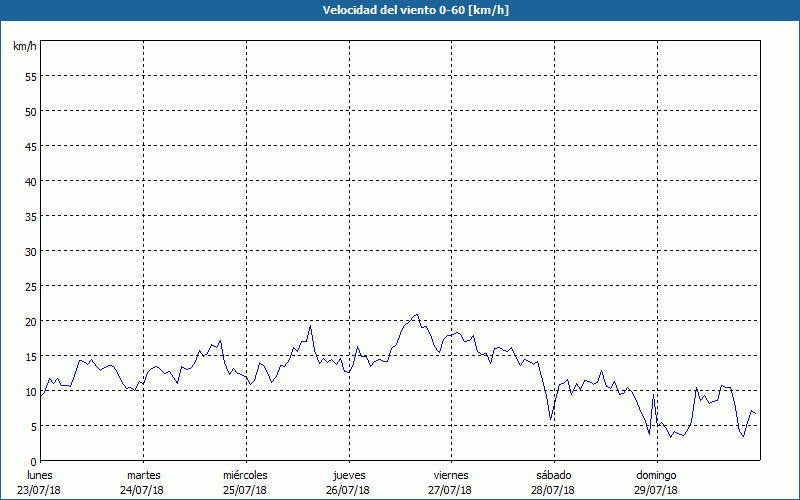Click the date 25/07/18
Screen dimensions: 800x500
tap(245, 490)
